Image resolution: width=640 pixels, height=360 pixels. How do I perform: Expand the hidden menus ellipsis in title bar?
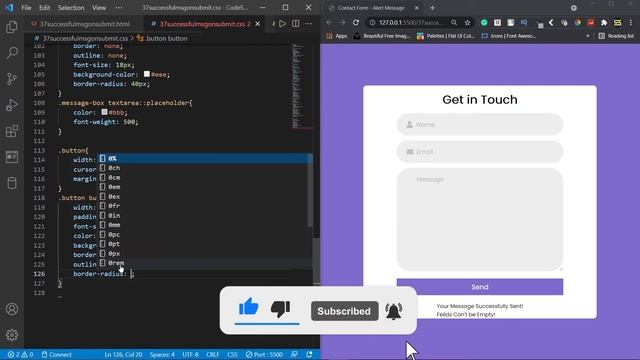[x=119, y=8]
